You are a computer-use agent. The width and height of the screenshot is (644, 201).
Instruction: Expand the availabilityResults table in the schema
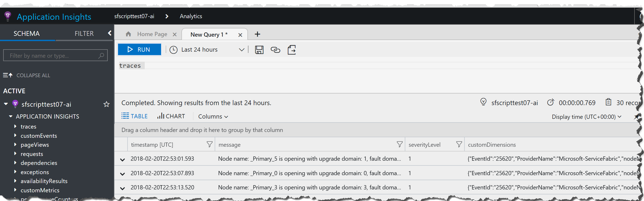pos(15,181)
